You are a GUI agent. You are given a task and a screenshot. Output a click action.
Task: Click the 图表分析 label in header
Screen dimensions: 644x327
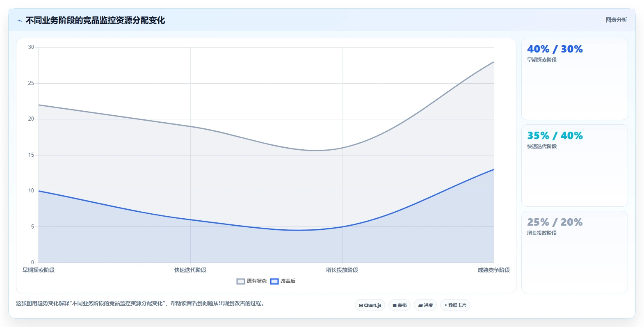616,20
